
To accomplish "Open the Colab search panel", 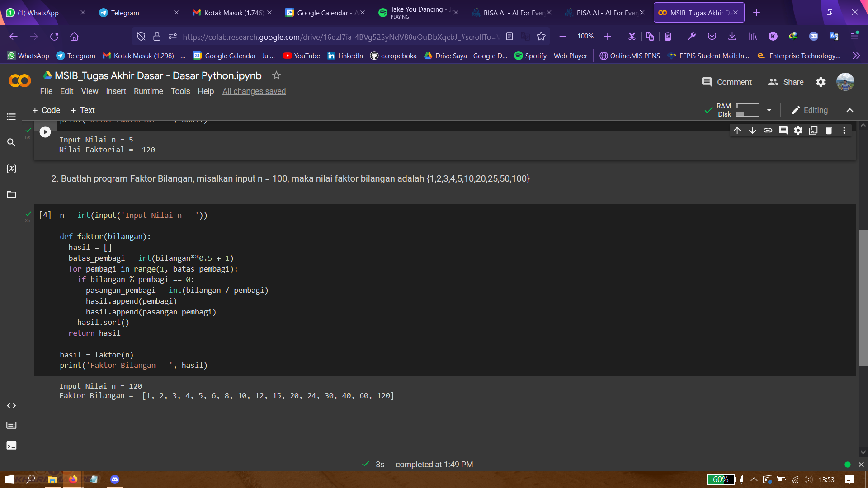I will coord(11,143).
